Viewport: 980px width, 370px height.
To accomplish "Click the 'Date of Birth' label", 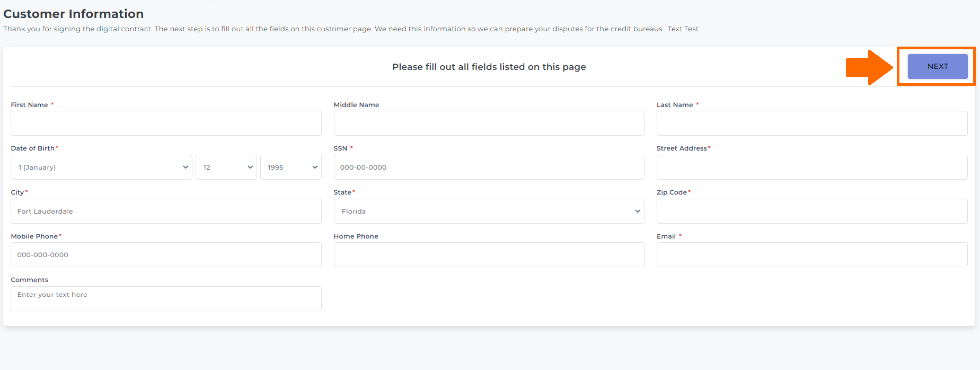I will coord(33,148).
